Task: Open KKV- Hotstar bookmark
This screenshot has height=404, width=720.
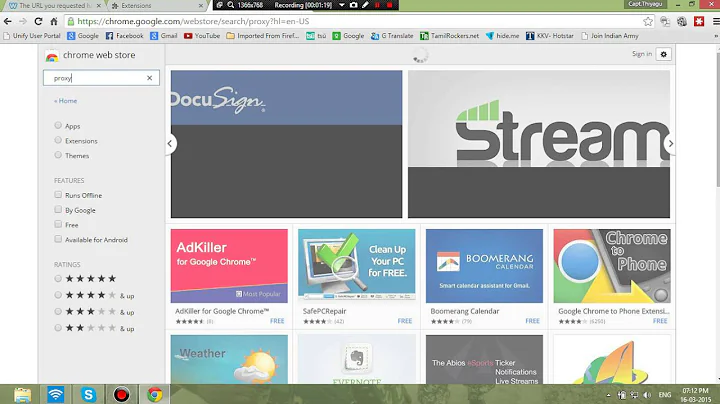Action: (x=550, y=35)
